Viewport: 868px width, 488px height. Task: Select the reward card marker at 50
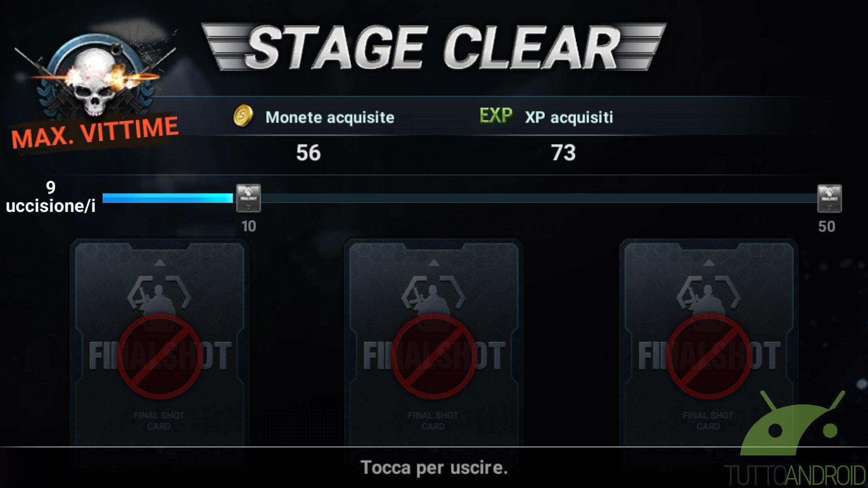pos(830,198)
